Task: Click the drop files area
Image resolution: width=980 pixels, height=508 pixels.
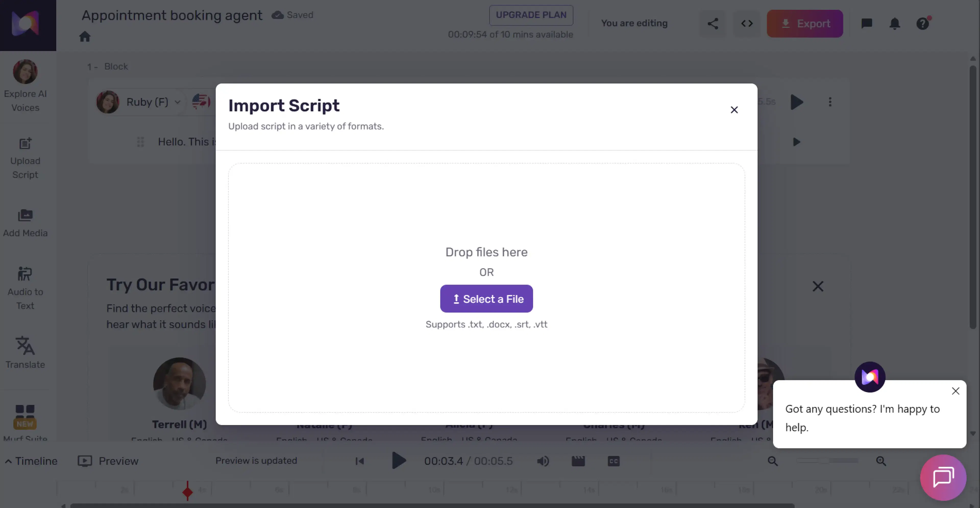Action: (x=487, y=288)
